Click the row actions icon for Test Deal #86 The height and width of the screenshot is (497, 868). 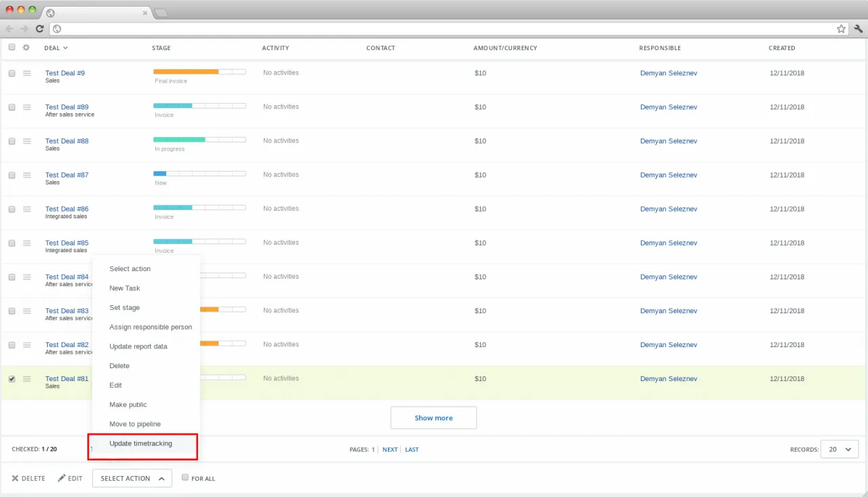coord(27,209)
